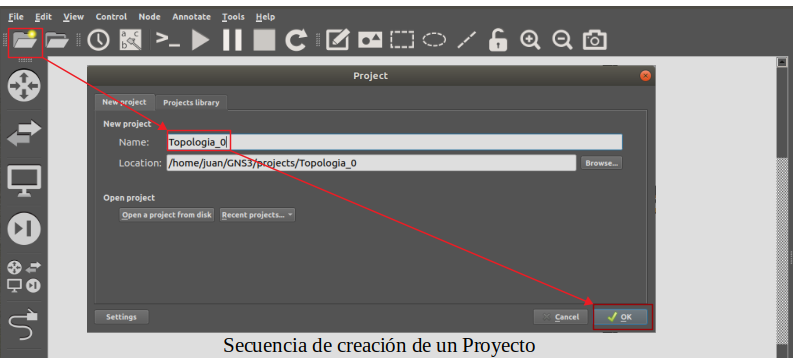This screenshot has height=362, width=793.
Task: Open the Manage snapshots clock icon
Action: tap(98, 40)
